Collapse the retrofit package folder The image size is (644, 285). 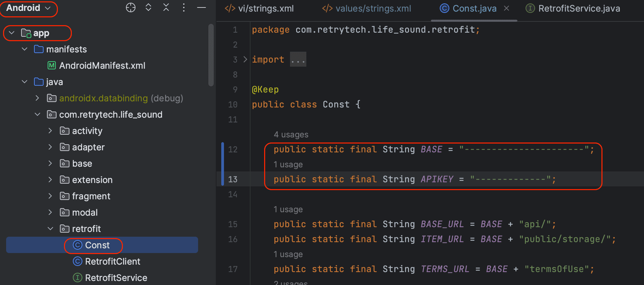50,229
